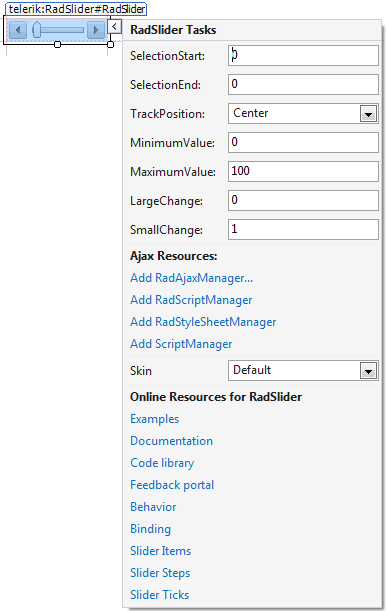Click Add ScriptManager link
386x611 pixels.
pyautogui.click(x=181, y=344)
